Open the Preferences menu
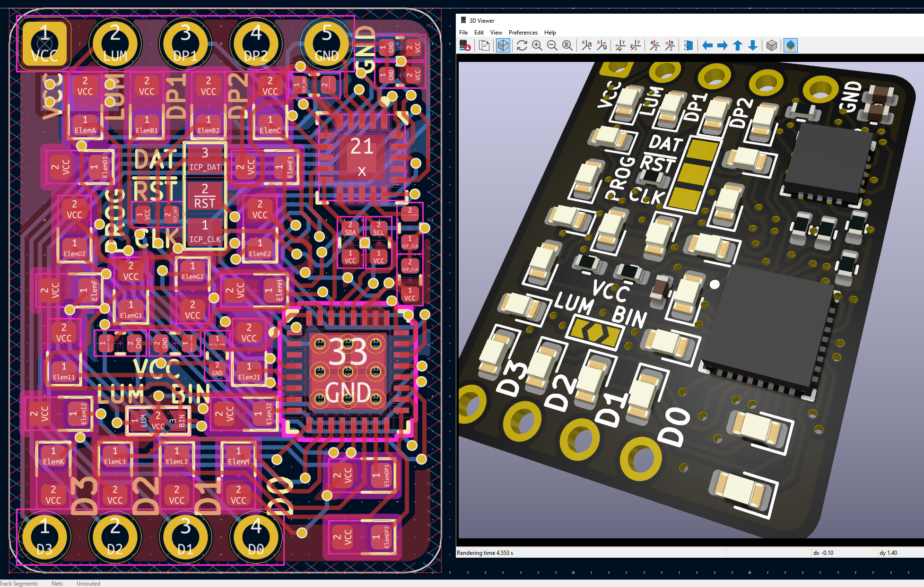 click(x=523, y=33)
